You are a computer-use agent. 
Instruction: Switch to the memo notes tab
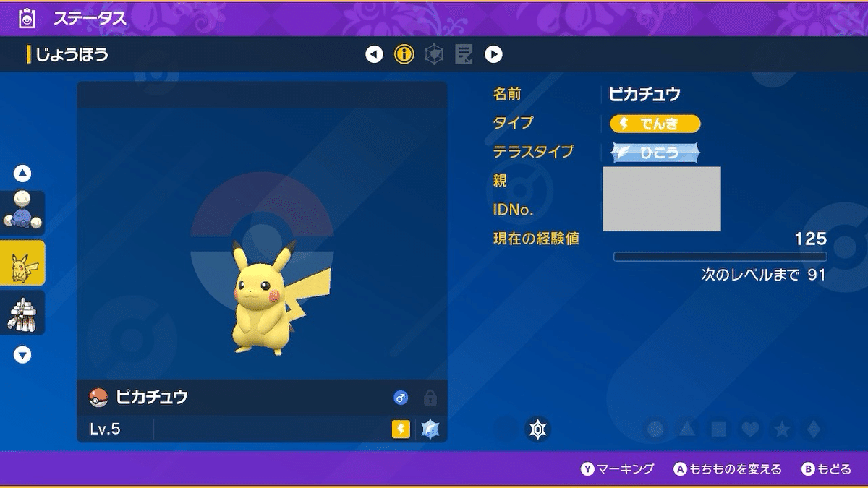464,54
